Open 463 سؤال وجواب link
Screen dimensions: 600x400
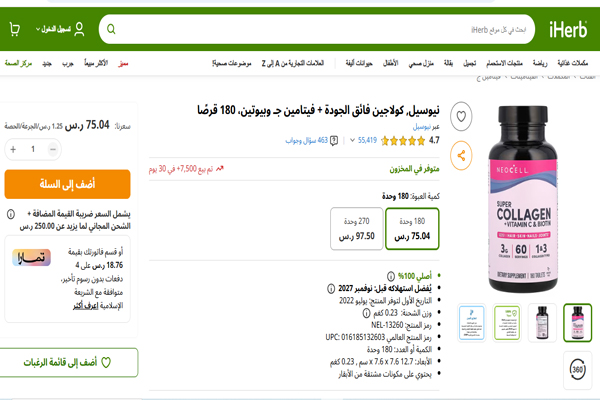click(x=307, y=140)
